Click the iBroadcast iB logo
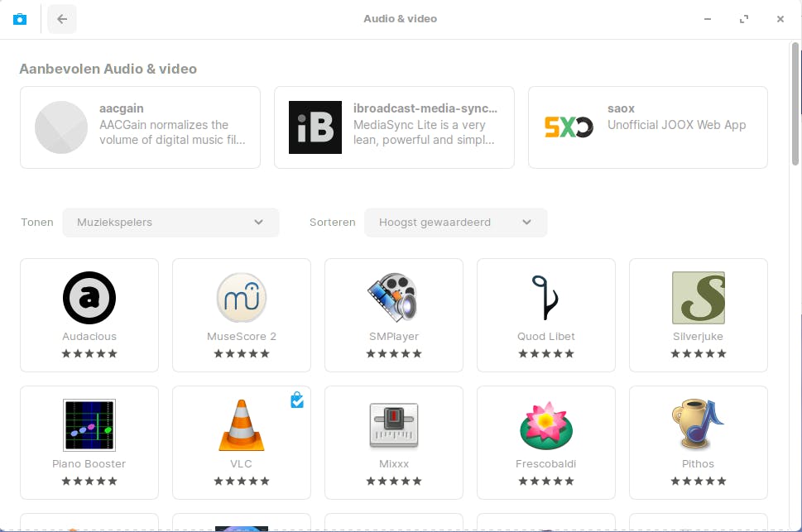Viewport: 802px width, 532px height. 315,127
